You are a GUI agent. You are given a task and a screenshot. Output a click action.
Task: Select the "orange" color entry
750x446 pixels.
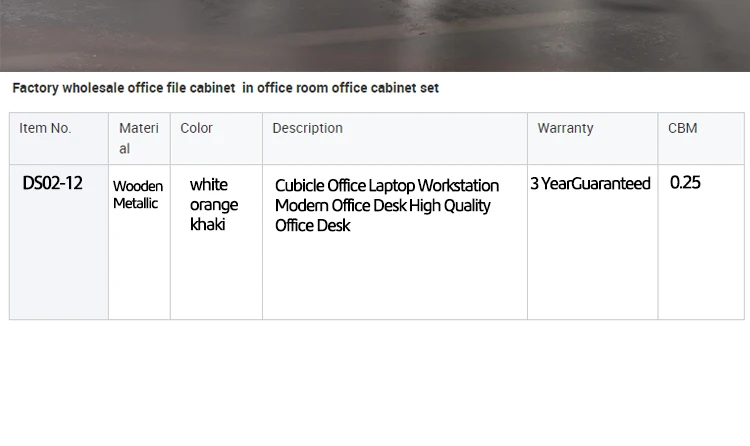click(x=214, y=205)
